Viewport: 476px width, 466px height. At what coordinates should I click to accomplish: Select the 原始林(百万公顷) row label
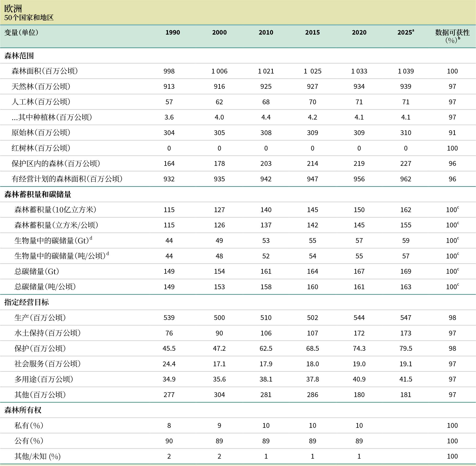pyautogui.click(x=41, y=133)
